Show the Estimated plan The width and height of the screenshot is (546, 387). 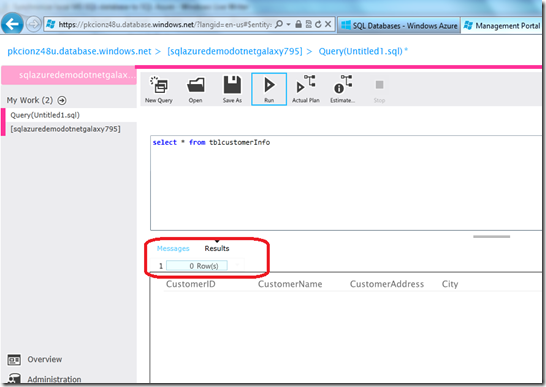[343, 90]
